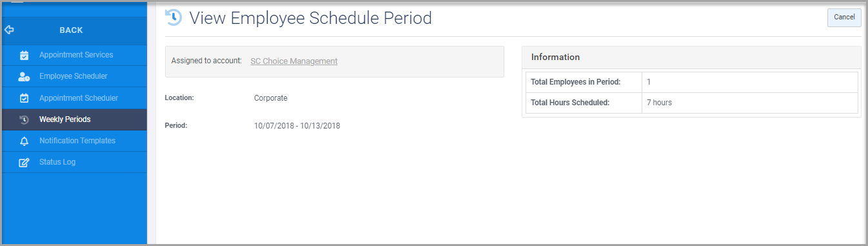Click the Appointment Scheduler calendar-check icon
Viewport: 868px width, 246px height.
coord(24,98)
